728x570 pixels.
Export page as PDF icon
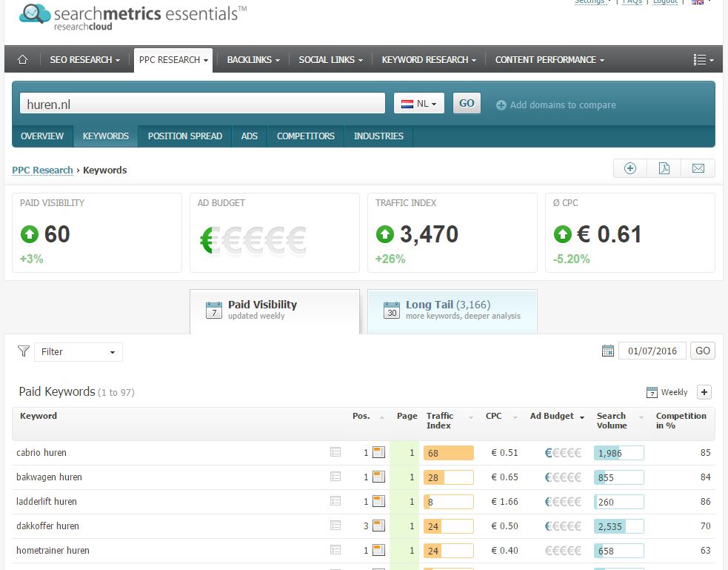pyautogui.click(x=664, y=168)
